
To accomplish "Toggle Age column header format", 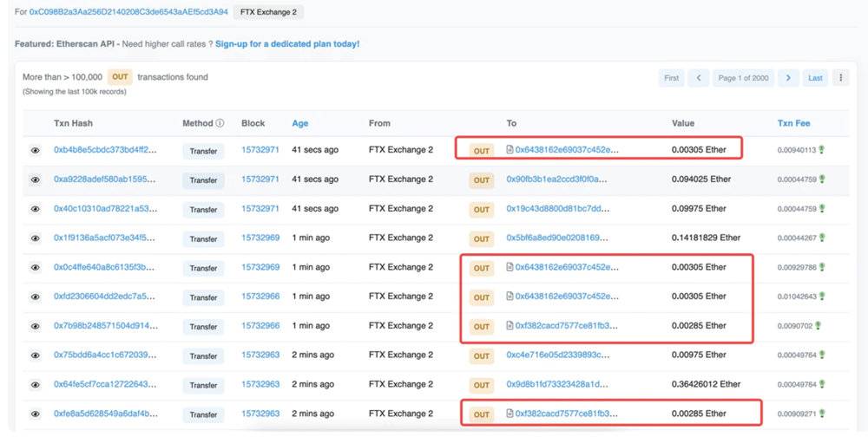I will click(300, 123).
